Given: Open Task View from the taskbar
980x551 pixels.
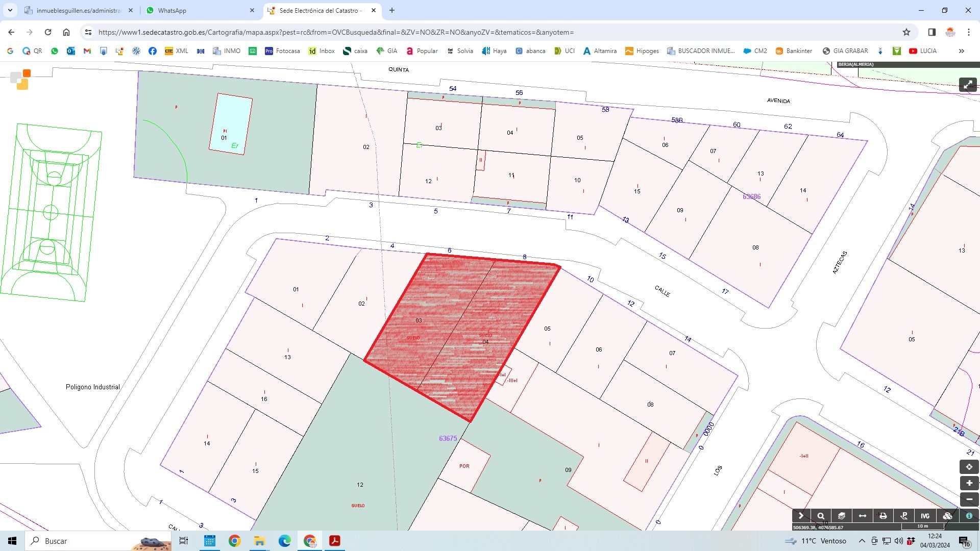Looking at the screenshot, I should coord(184,541).
